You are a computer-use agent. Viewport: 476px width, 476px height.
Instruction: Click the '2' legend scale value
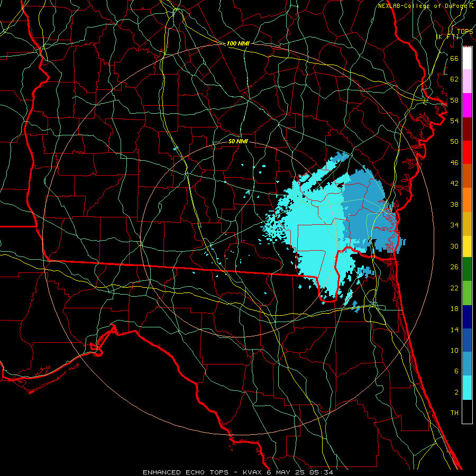(x=456, y=392)
